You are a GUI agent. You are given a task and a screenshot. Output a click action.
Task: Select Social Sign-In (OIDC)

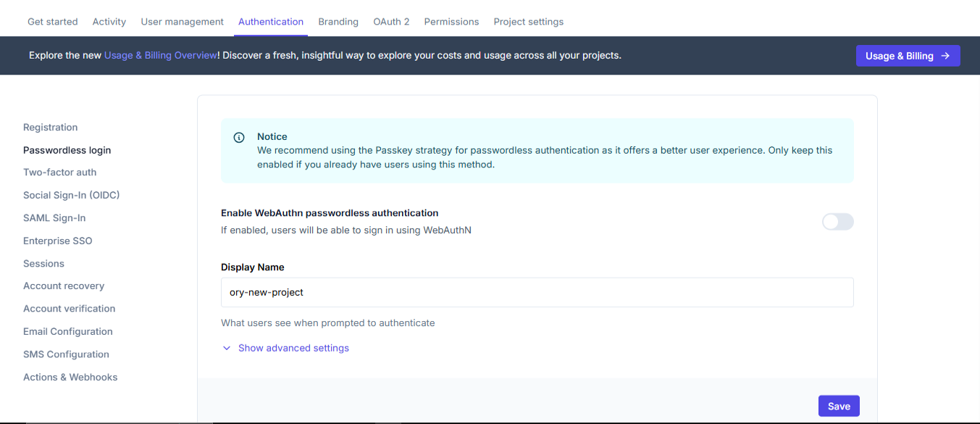[x=71, y=195]
